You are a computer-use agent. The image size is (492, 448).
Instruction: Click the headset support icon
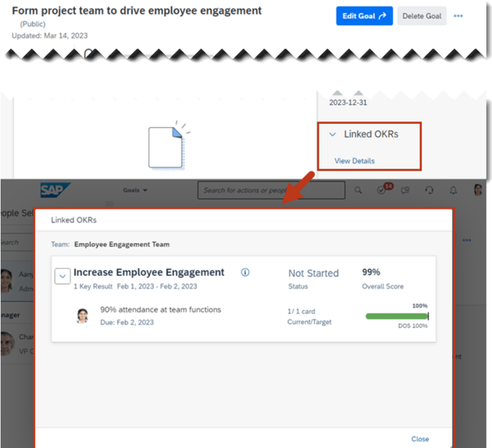coord(429,190)
